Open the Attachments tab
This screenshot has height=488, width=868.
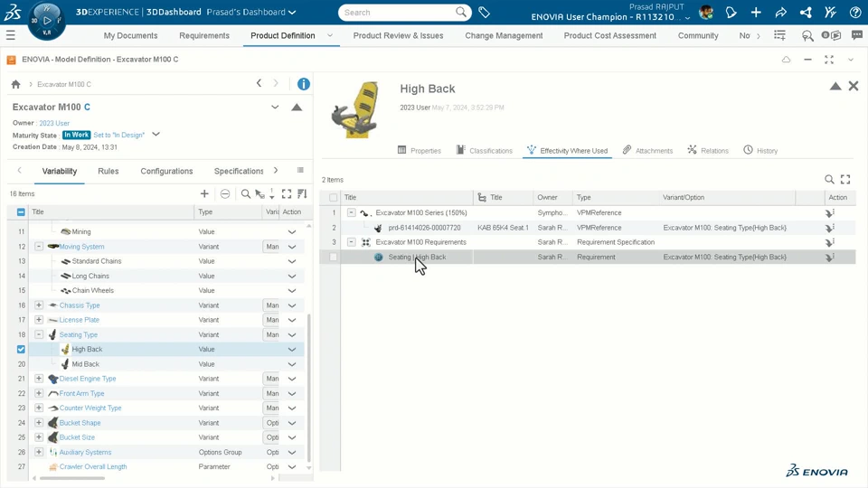647,150
